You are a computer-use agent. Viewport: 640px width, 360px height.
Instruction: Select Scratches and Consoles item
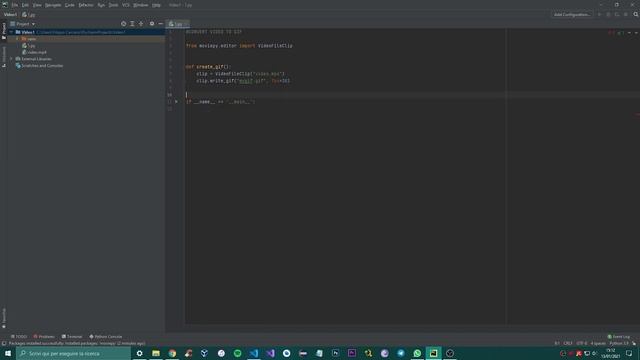click(x=39, y=66)
